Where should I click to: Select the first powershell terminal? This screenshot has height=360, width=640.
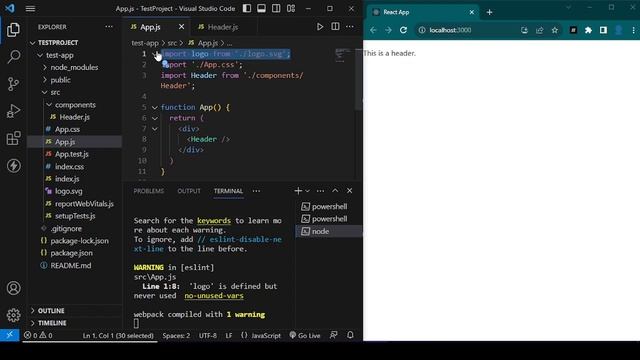click(x=329, y=207)
